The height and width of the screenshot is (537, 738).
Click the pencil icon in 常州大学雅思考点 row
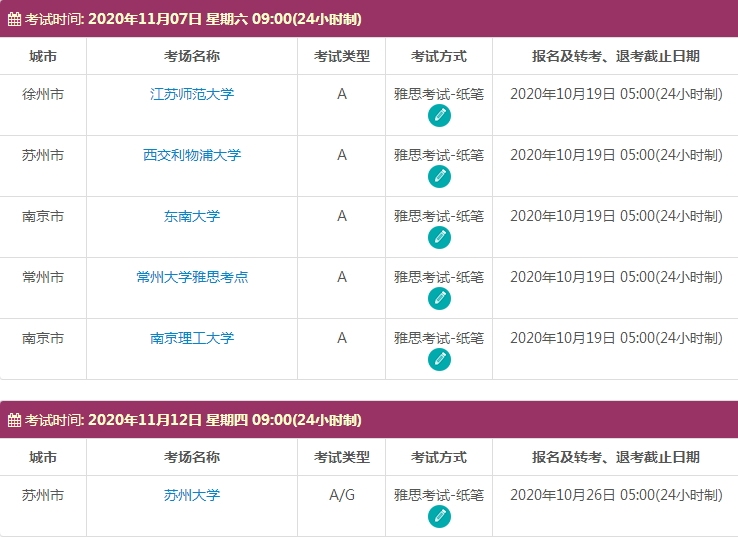(x=439, y=298)
